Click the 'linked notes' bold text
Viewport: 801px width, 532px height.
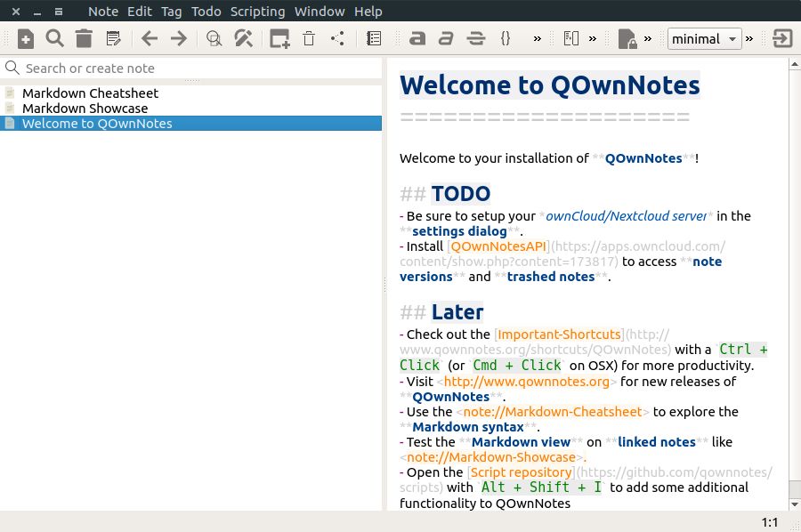click(x=657, y=442)
